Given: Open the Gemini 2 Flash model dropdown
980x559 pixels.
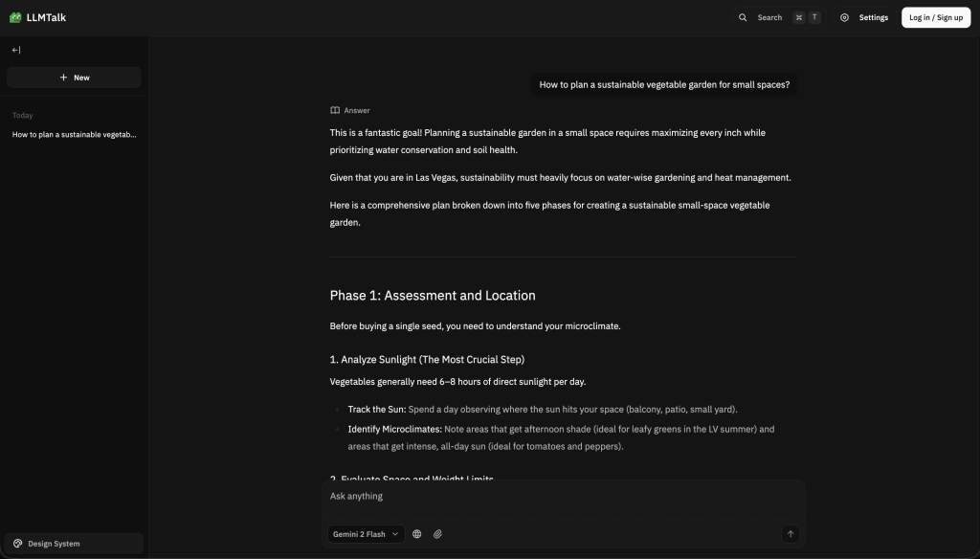Looking at the screenshot, I should [x=366, y=534].
